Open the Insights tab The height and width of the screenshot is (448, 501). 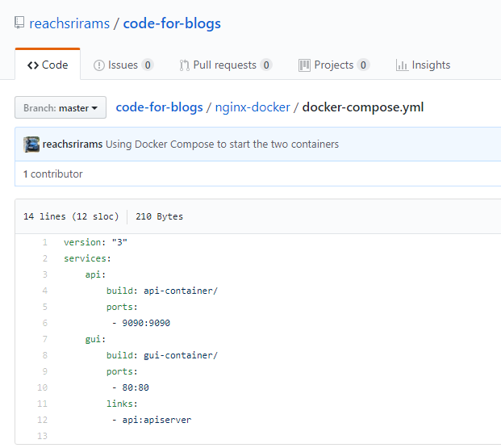(x=423, y=65)
